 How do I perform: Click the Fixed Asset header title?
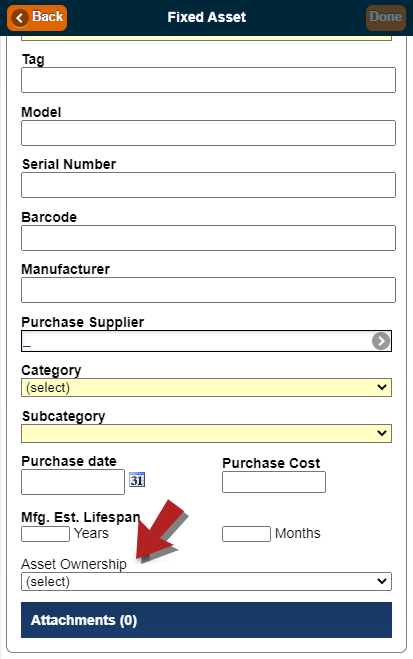pyautogui.click(x=207, y=17)
